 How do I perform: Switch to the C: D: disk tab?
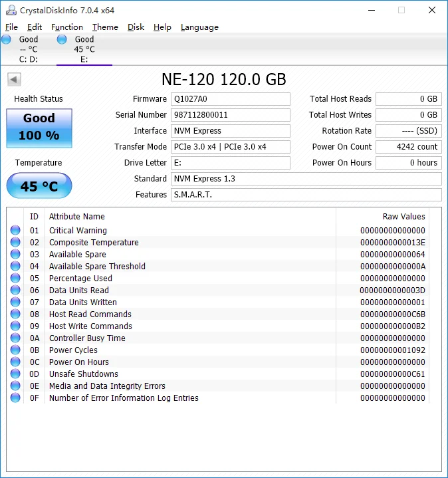pyautogui.click(x=29, y=49)
